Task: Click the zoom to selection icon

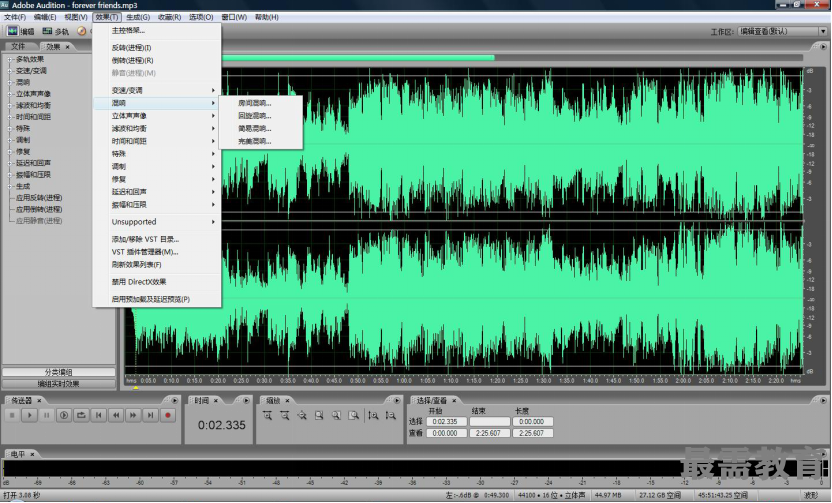Action: tap(319, 415)
